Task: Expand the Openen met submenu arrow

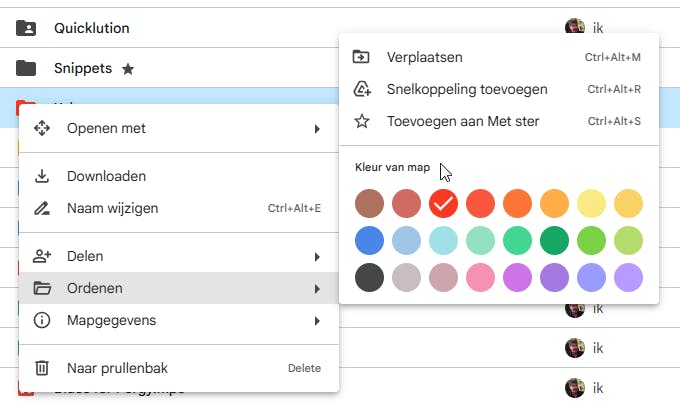Action: [317, 128]
